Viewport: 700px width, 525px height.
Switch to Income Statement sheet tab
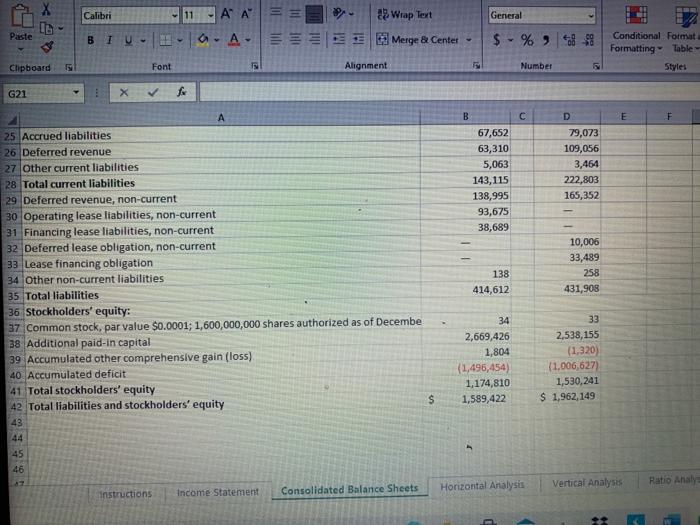click(x=217, y=492)
